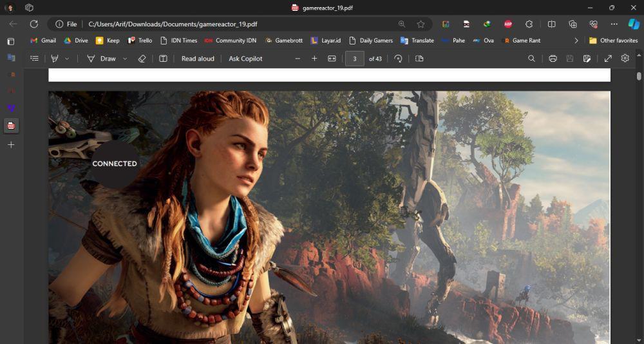This screenshot has width=644, height=344.
Task: Click the vertical scrollbar thumb
Action: click(x=639, y=76)
